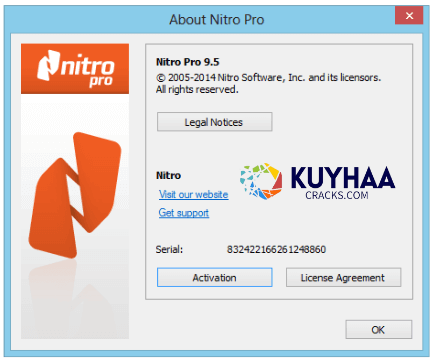435x362 pixels.
Task: Click the Activation button
Action: [214, 277]
